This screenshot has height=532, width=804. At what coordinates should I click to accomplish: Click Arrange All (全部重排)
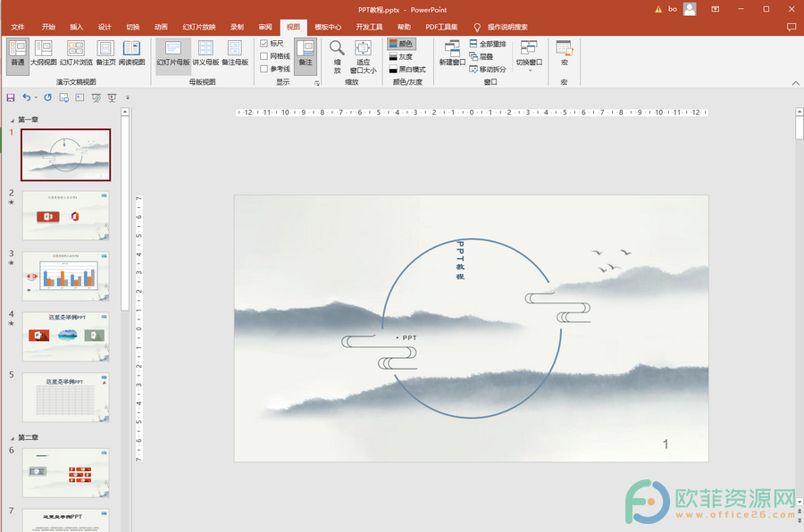click(x=488, y=44)
